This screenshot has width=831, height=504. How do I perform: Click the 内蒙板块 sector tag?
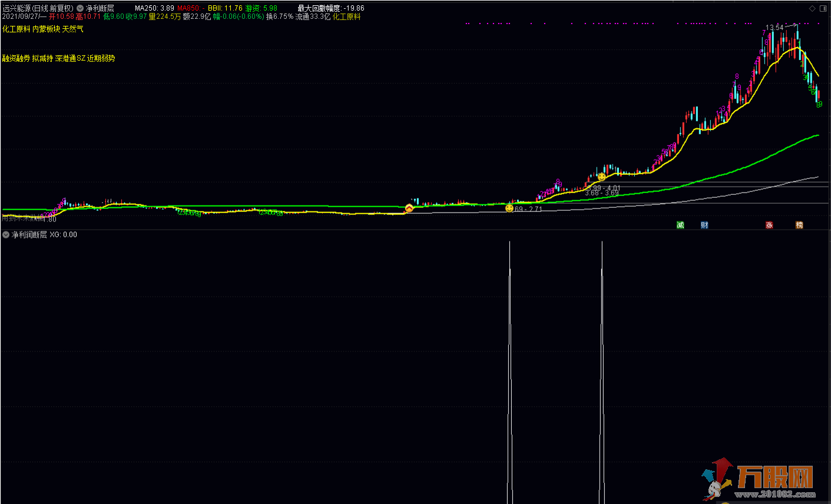(x=46, y=29)
